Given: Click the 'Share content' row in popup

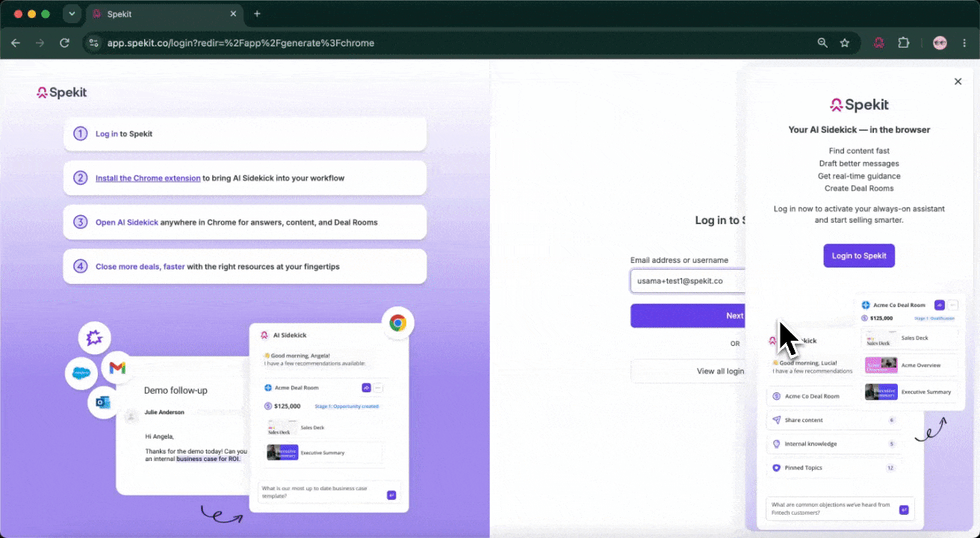Looking at the screenshot, I should click(x=834, y=420).
